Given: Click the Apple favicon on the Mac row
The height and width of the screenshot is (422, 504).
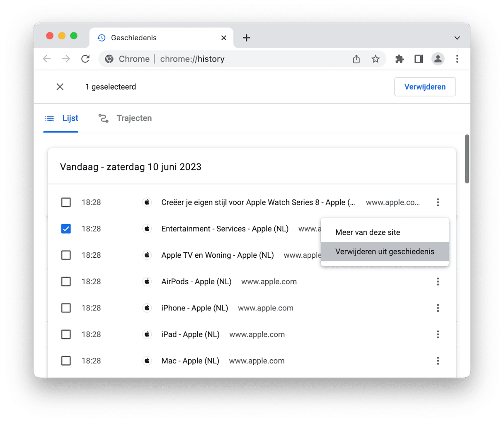Looking at the screenshot, I should pos(147,361).
